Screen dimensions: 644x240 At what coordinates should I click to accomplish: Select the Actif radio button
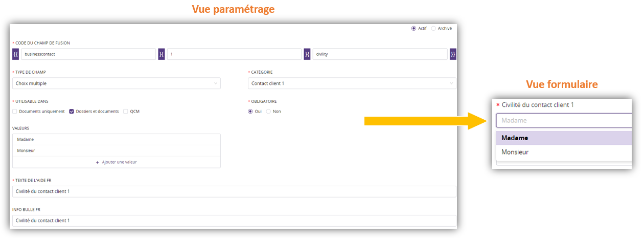coord(413,29)
